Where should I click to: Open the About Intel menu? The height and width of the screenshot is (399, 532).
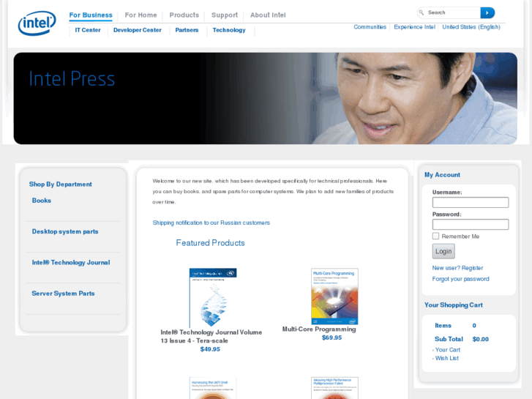point(268,15)
